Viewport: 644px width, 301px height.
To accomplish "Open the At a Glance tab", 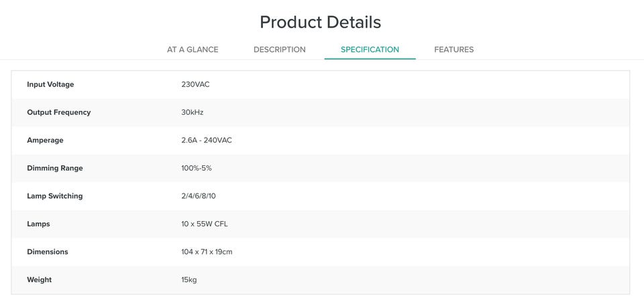I will (x=193, y=50).
